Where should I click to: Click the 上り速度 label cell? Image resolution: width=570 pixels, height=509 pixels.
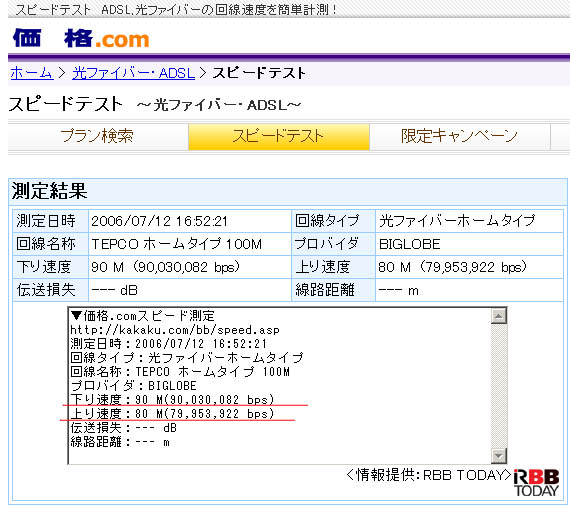[333, 267]
